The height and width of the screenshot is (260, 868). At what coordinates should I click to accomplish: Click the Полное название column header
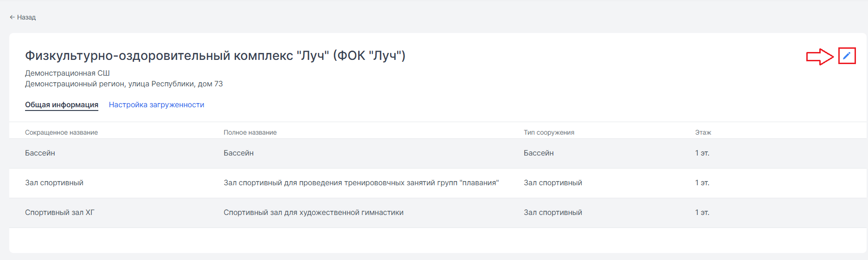click(250, 132)
